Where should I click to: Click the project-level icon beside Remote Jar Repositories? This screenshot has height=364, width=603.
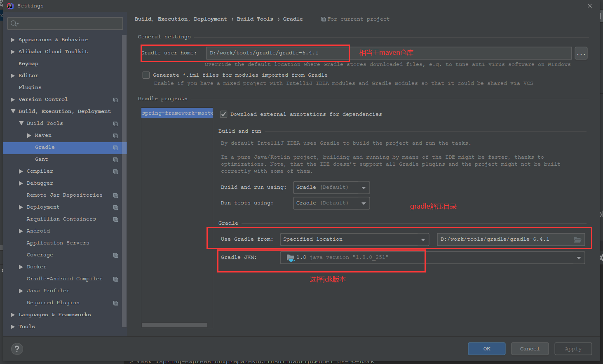pyautogui.click(x=115, y=195)
